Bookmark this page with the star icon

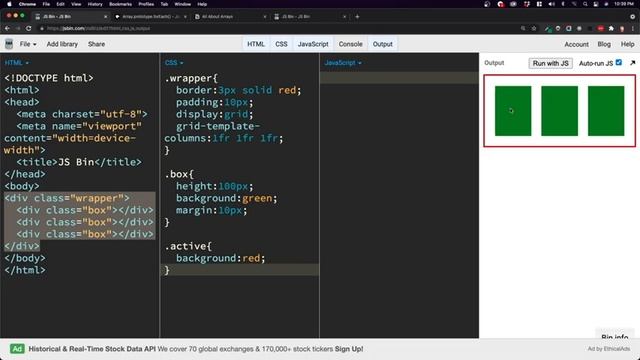click(534, 28)
